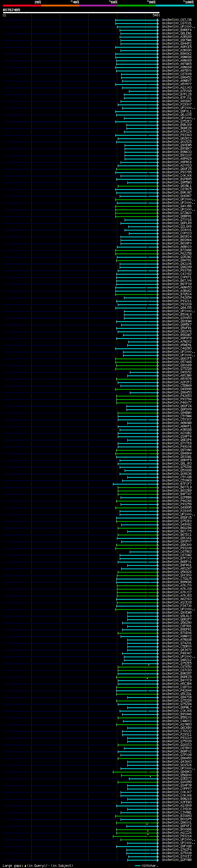Select the UniRef100_P29307 label
This screenshot has height=868, width=197.
pos(177,104)
